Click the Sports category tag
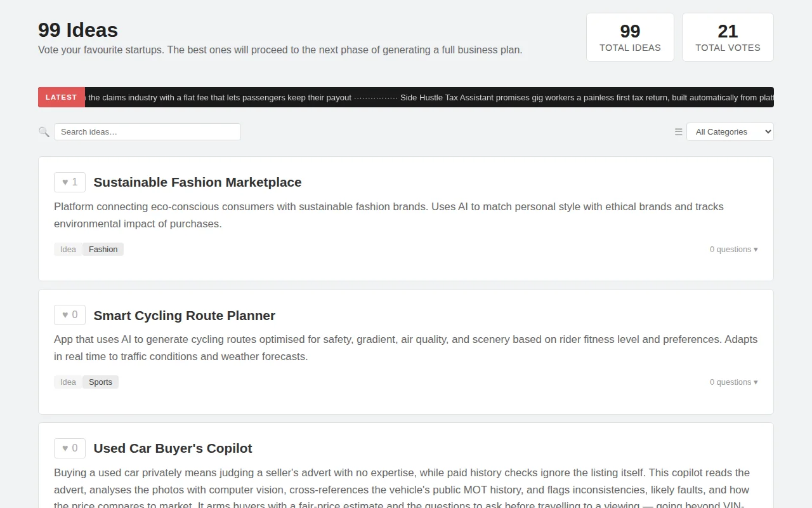The image size is (812, 508). [x=100, y=382]
